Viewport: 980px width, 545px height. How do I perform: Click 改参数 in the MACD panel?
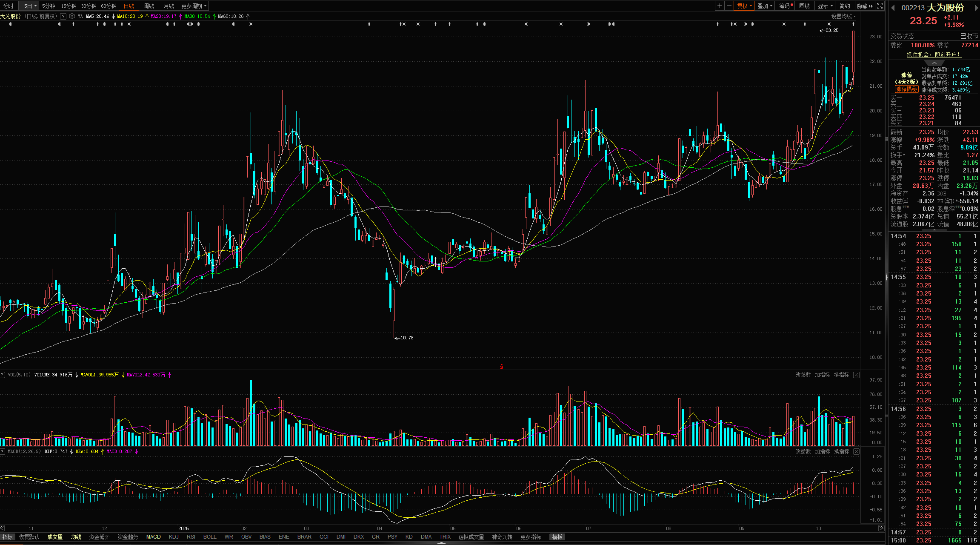(803, 451)
